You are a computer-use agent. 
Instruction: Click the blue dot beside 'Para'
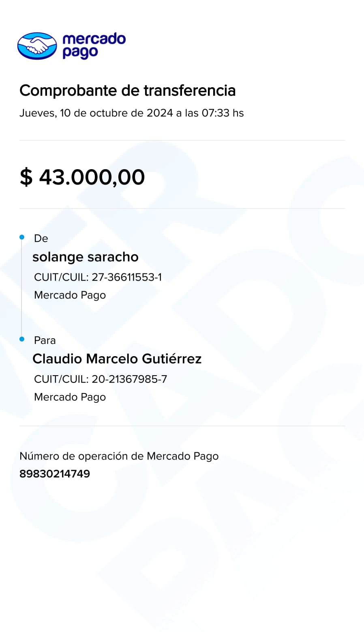click(x=22, y=339)
